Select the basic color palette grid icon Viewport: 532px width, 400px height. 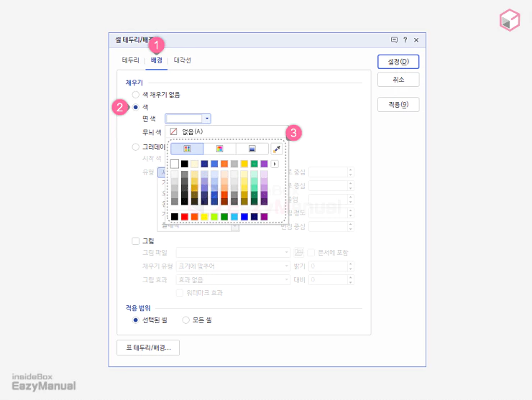pyautogui.click(x=187, y=149)
